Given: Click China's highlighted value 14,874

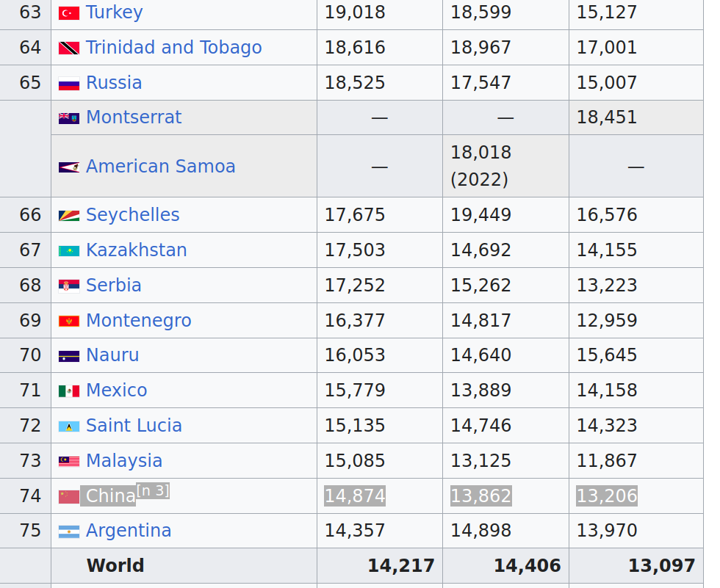Looking at the screenshot, I should [355, 496].
